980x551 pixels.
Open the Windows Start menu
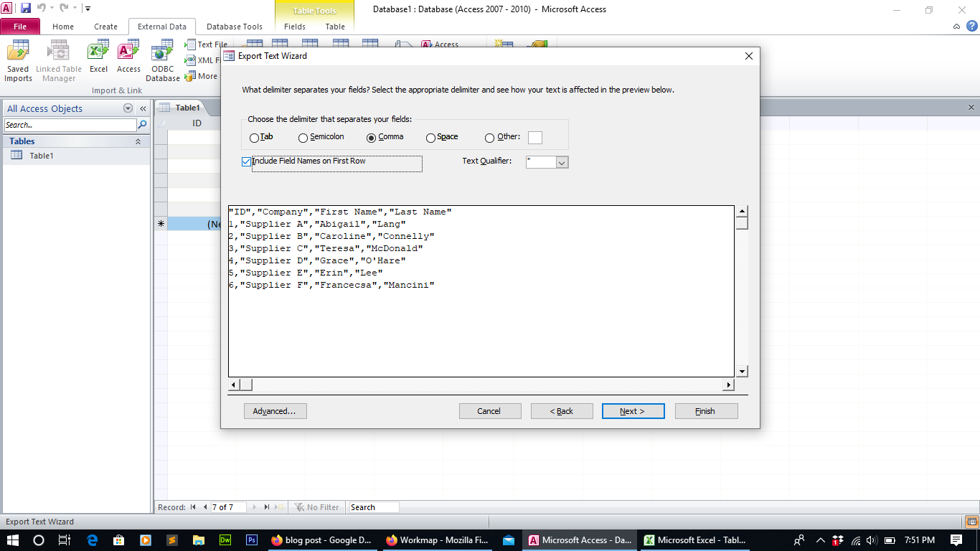[x=13, y=540]
